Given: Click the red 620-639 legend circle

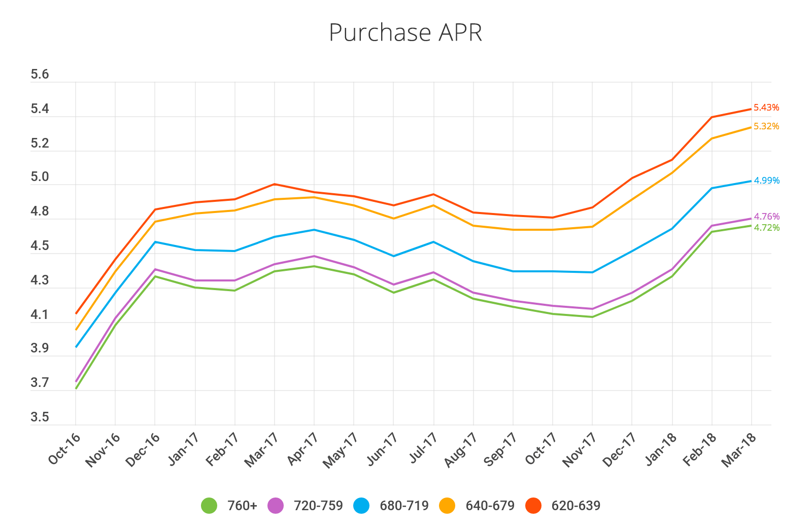Looking at the screenshot, I should point(533,506).
